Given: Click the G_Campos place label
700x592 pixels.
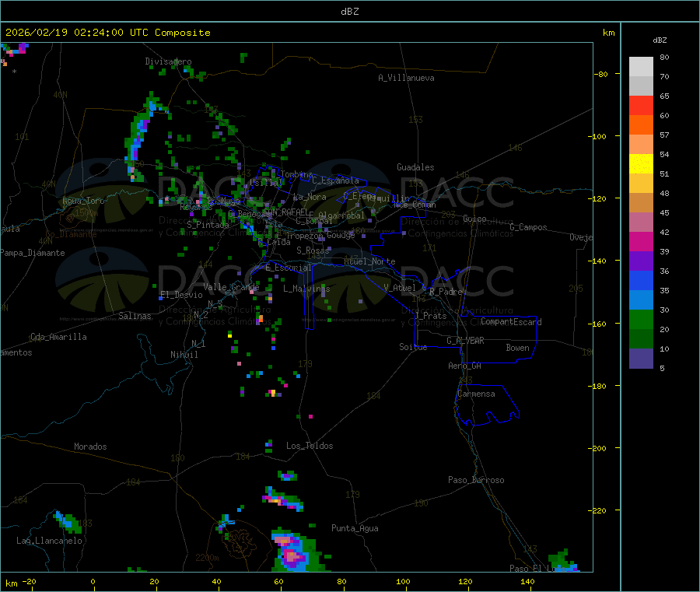Looking at the screenshot, I should (x=528, y=227).
